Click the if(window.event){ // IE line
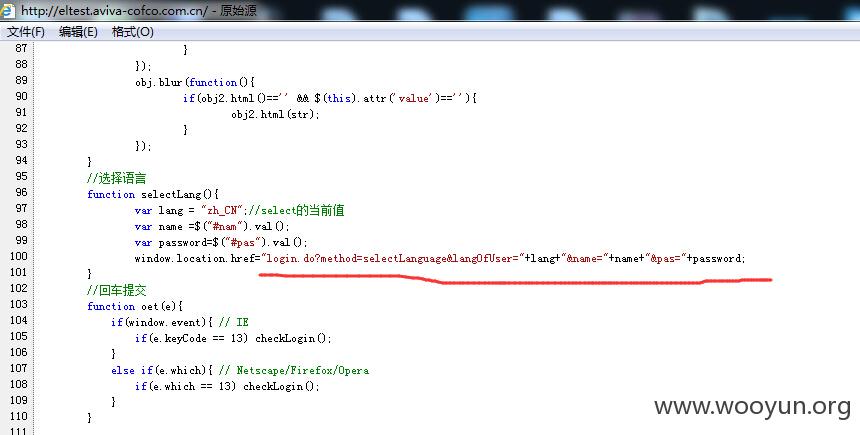Viewport: 860px width, 435px height. [x=180, y=322]
